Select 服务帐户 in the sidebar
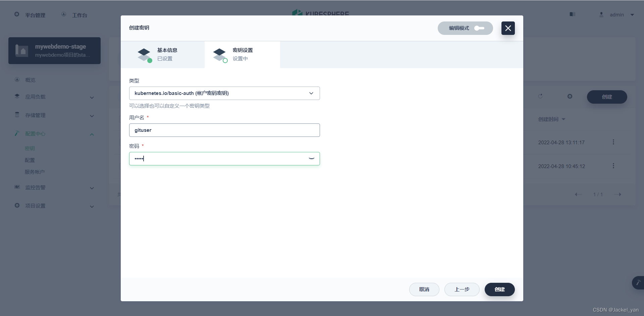The width and height of the screenshot is (644, 316). tap(35, 172)
